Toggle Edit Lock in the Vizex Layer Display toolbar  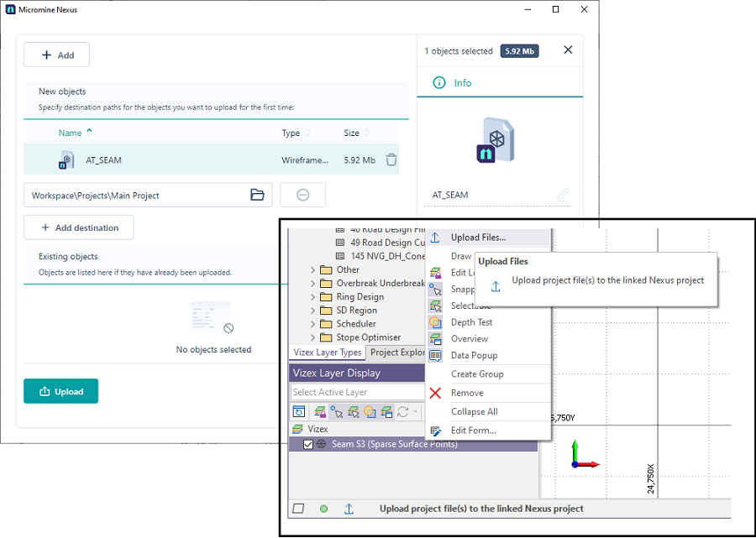click(320, 412)
